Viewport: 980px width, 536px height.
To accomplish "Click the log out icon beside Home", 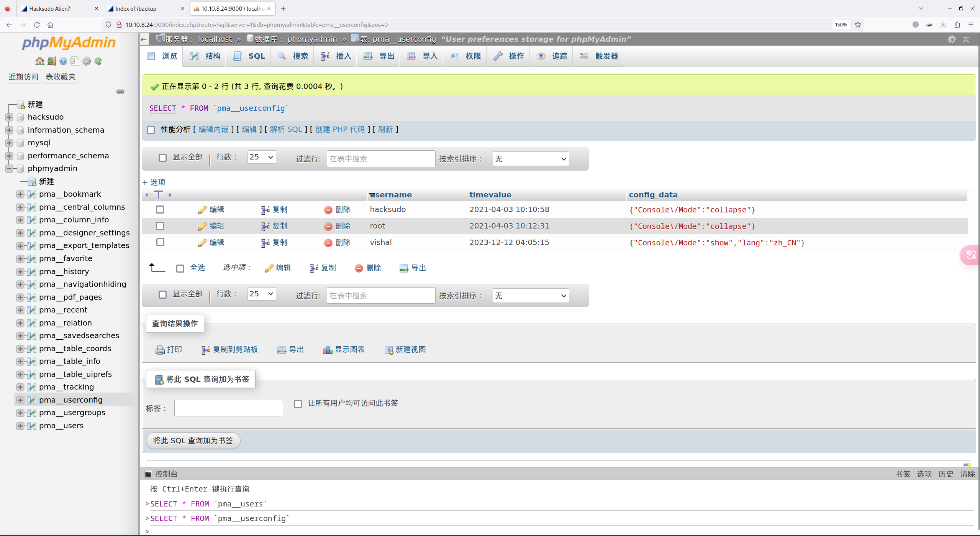I will 52,61.
